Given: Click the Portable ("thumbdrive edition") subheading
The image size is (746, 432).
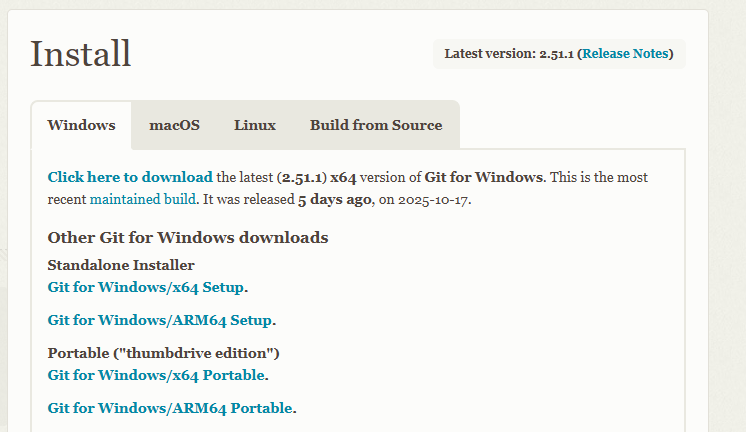Looking at the screenshot, I should click(x=164, y=353).
